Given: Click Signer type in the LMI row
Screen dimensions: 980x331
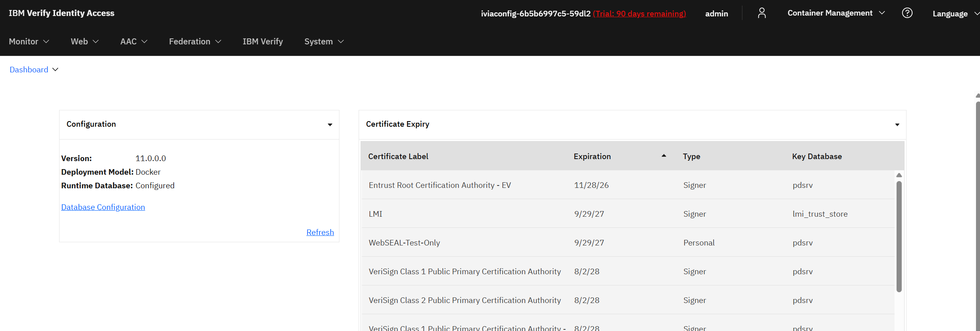Looking at the screenshot, I should (694, 214).
